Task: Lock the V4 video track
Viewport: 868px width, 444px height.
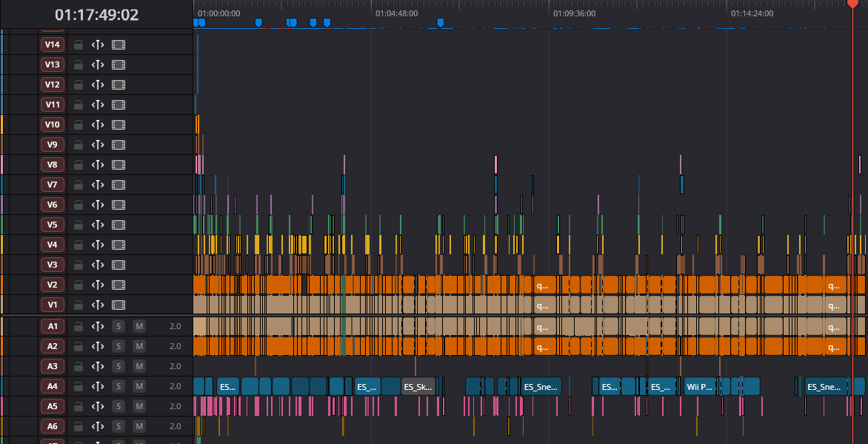Action: (x=79, y=245)
